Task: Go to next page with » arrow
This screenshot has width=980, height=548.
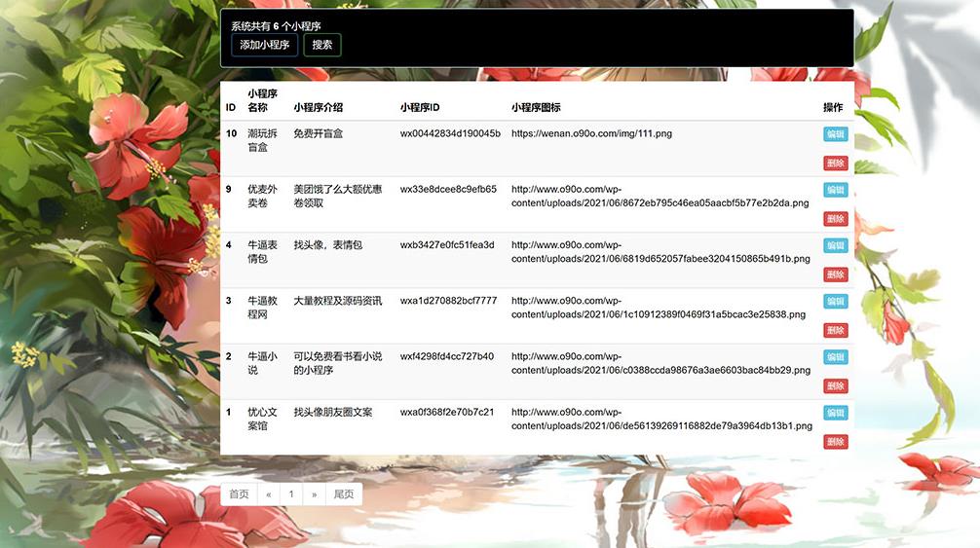Action: tap(314, 493)
